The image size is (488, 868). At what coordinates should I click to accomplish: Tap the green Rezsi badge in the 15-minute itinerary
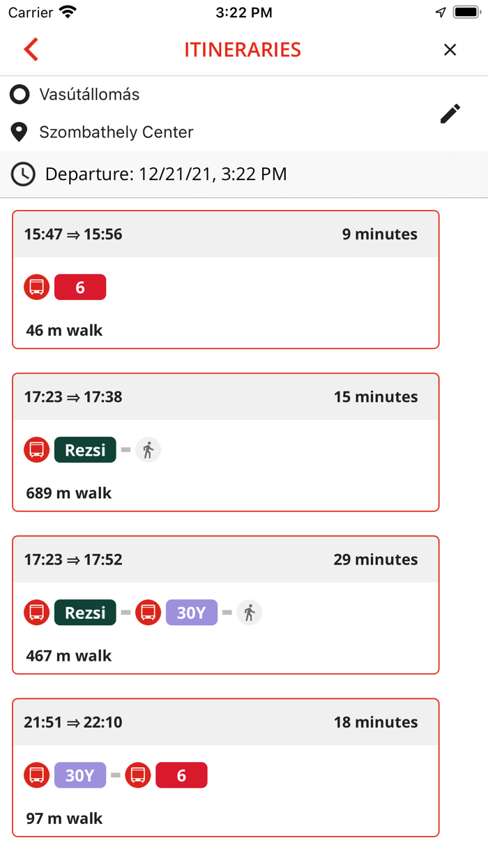click(85, 450)
